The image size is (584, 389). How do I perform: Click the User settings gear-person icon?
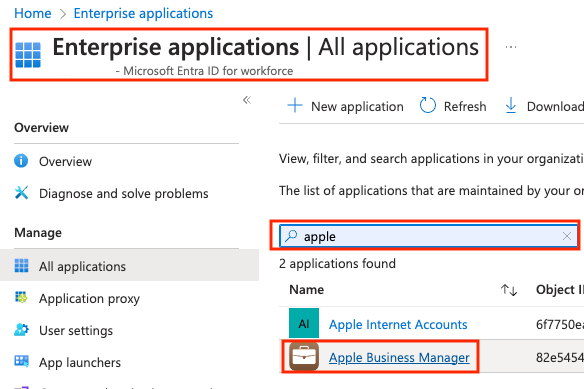[21, 330]
